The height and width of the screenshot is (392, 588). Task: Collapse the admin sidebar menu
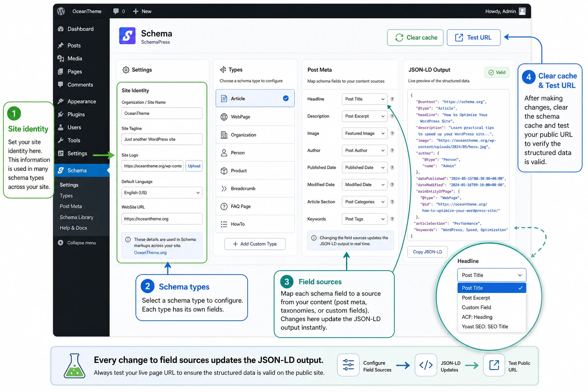point(77,243)
